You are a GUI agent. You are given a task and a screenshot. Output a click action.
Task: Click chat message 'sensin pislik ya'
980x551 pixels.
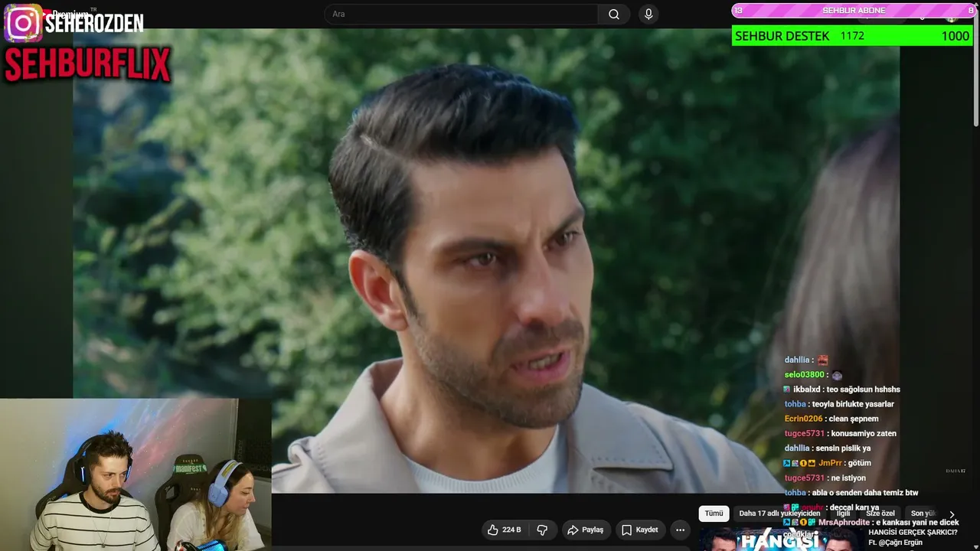click(x=844, y=448)
